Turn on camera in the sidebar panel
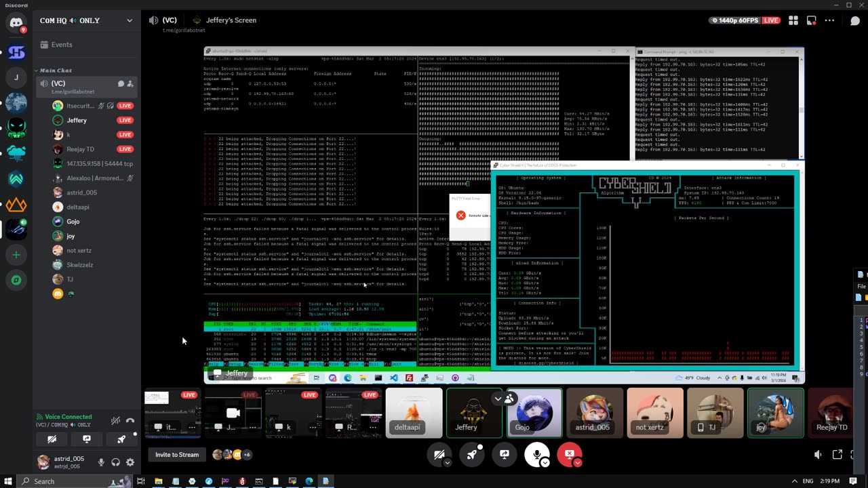 (52, 439)
